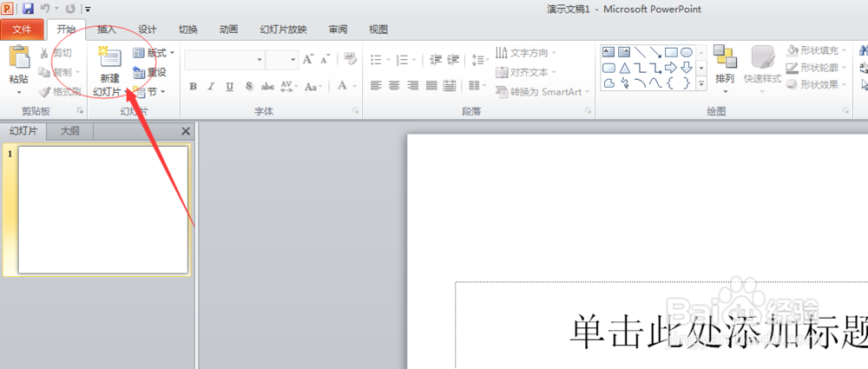The height and width of the screenshot is (369, 868).
Task: Select the straight Line shape
Action: (x=640, y=53)
